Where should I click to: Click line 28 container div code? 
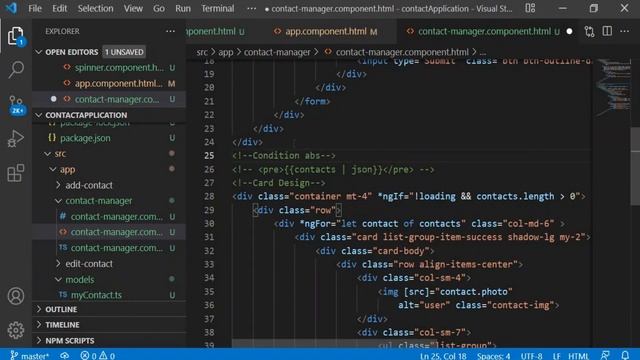(x=409, y=196)
